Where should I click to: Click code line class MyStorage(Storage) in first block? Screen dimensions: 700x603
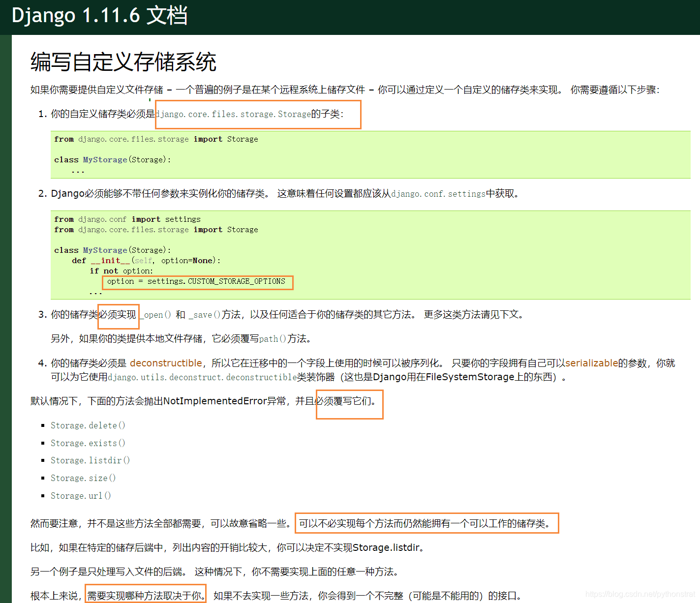[x=113, y=160]
